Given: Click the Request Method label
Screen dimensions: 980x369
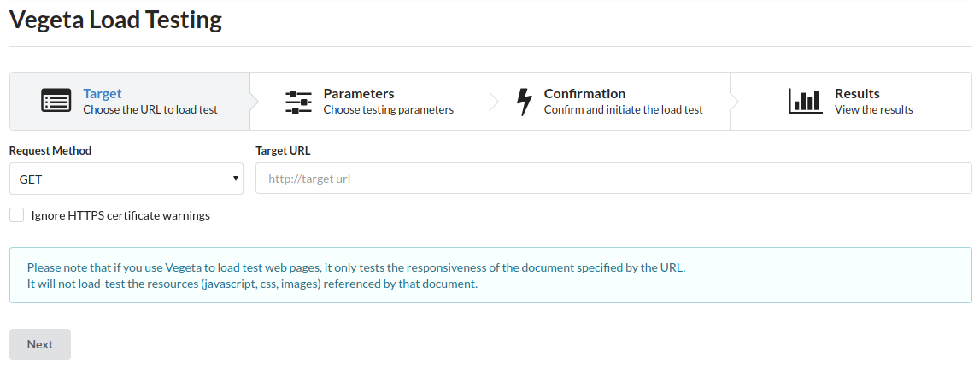Looking at the screenshot, I should pos(50,150).
